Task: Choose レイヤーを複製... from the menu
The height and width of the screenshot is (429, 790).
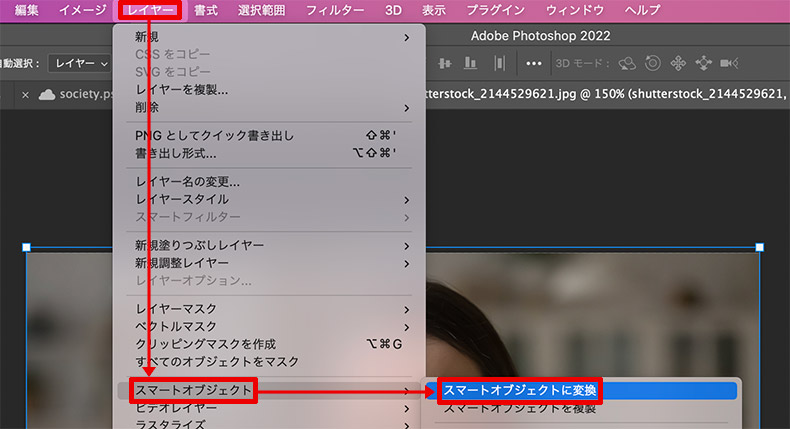Action: tap(271, 90)
